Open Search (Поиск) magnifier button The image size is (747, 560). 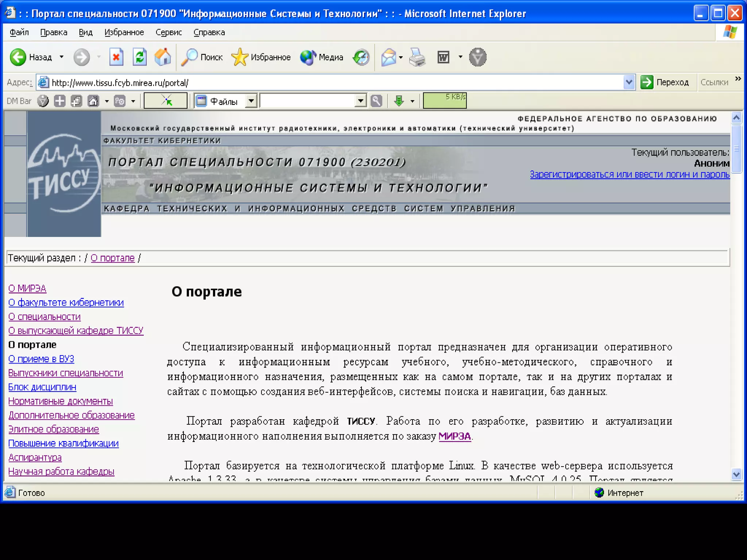pyautogui.click(x=202, y=57)
